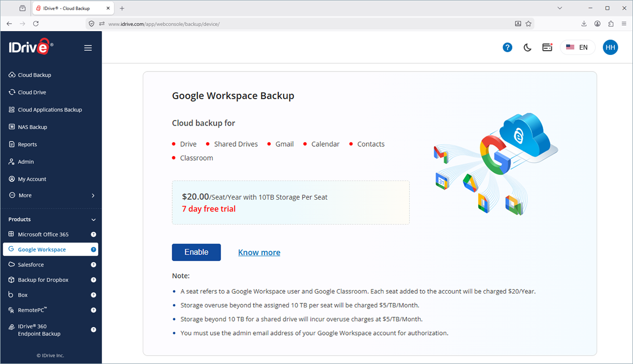Click the site permissions icon in address bar
This screenshot has width=633, height=364.
click(x=102, y=24)
